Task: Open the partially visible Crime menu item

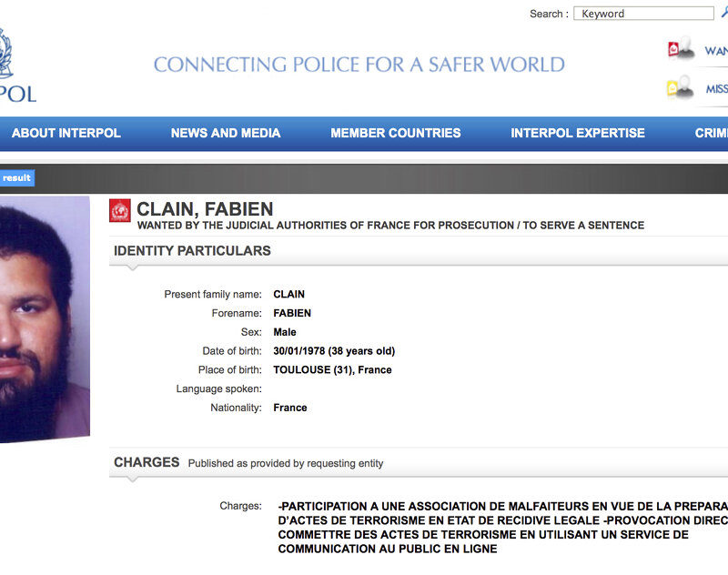Action: coord(711,133)
